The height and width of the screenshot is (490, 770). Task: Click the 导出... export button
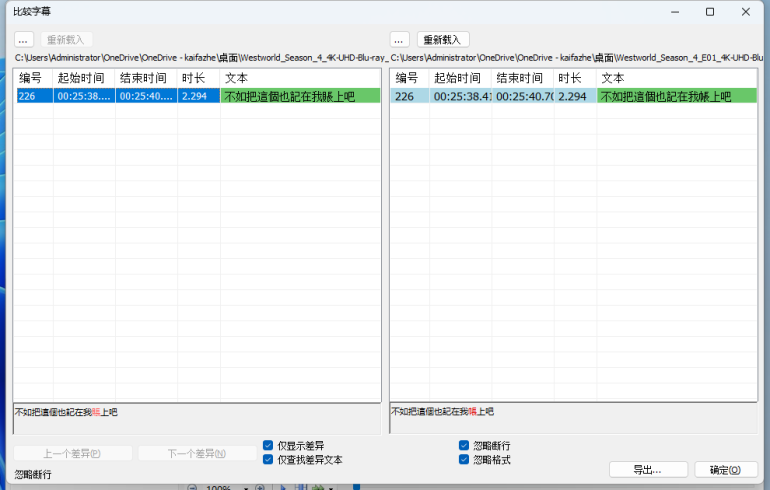click(x=648, y=470)
